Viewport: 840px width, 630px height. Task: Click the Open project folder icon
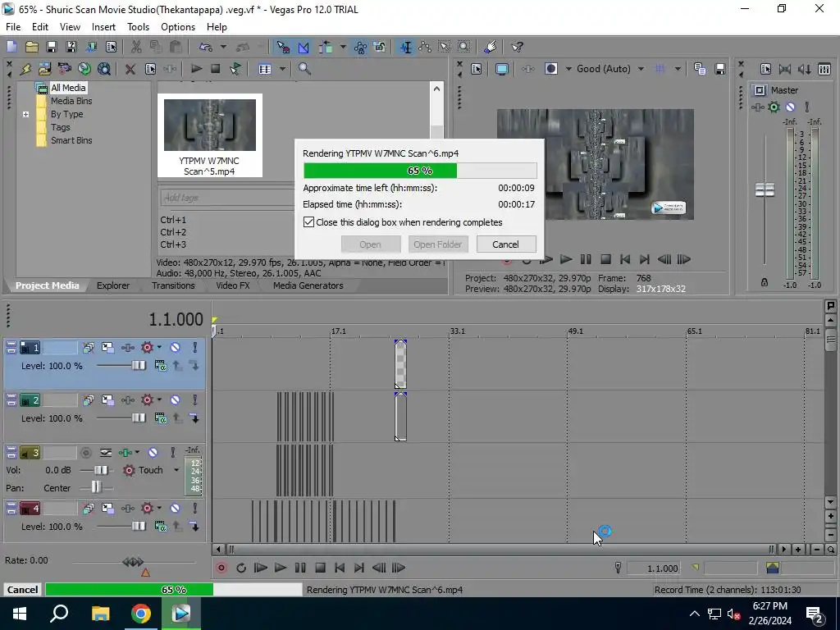(32, 47)
